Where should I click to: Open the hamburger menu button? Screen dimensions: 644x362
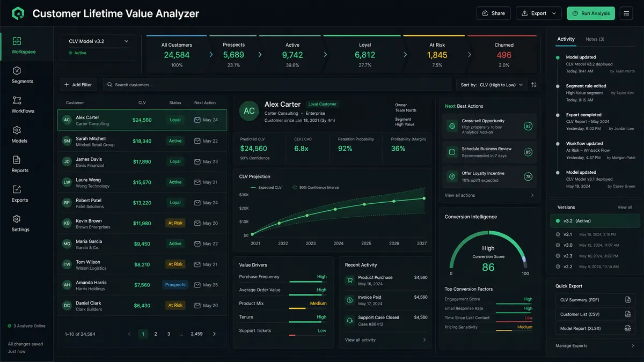pos(626,13)
